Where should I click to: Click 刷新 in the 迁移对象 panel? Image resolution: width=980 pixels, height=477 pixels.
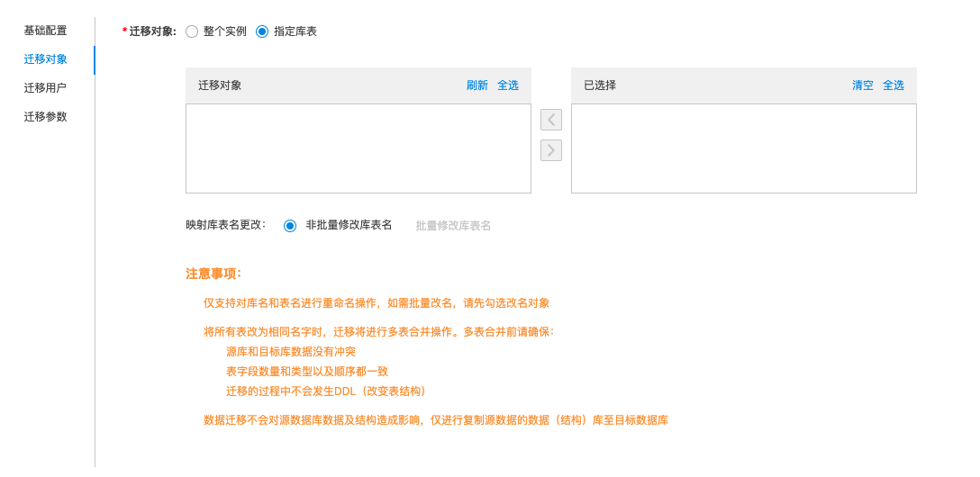point(477,85)
